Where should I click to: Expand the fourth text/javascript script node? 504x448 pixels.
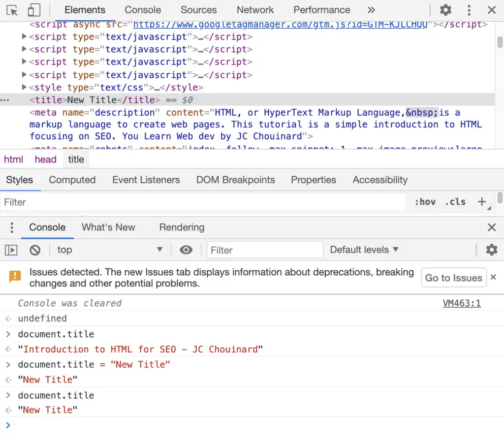click(24, 74)
